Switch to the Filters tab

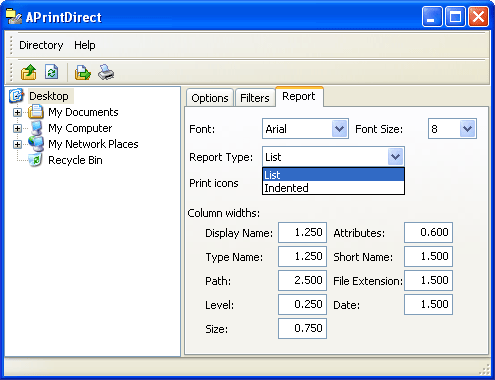tap(255, 98)
